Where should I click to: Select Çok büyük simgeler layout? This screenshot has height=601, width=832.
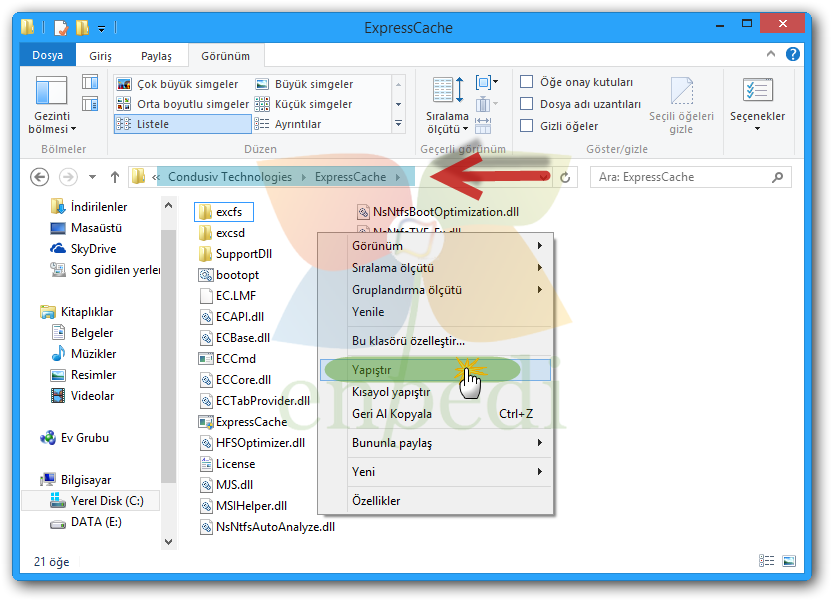point(178,84)
